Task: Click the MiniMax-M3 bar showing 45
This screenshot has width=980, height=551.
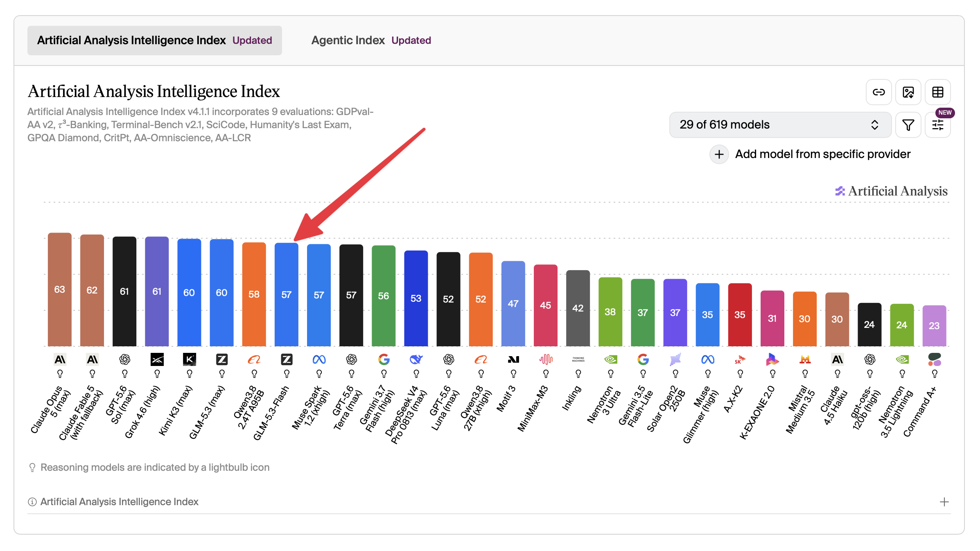Action: click(x=546, y=305)
